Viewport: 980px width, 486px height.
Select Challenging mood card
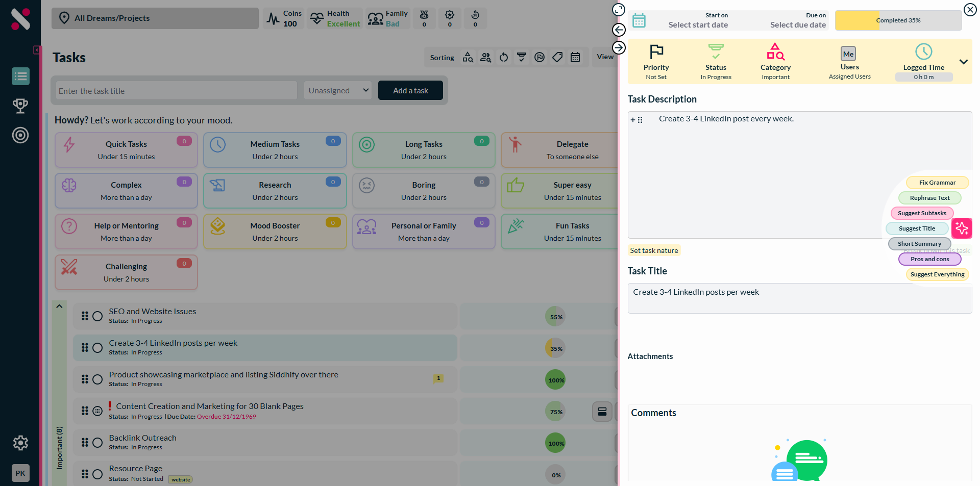coord(126,272)
